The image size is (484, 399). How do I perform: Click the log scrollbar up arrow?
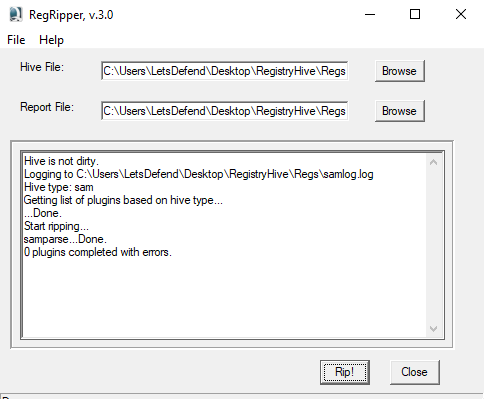click(x=433, y=162)
